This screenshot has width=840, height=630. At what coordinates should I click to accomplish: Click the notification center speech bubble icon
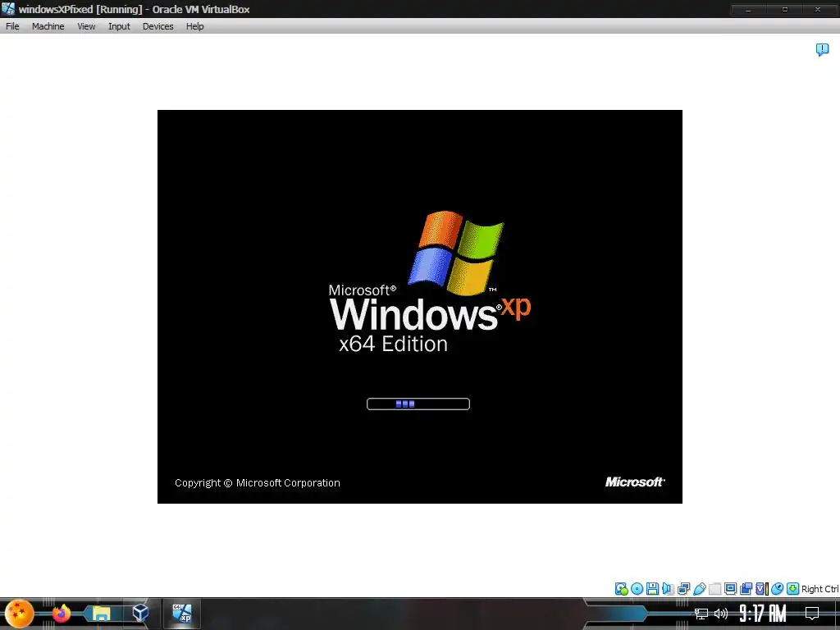pyautogui.click(x=822, y=50)
